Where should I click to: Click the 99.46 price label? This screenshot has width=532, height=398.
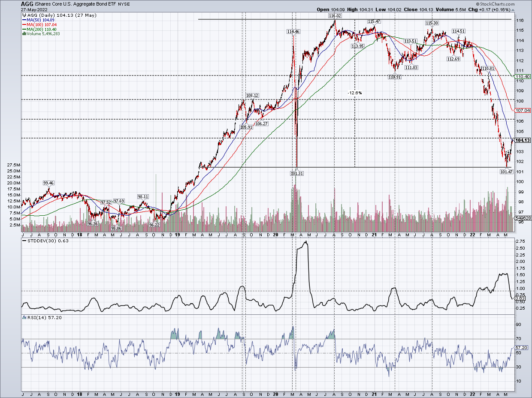48,183
